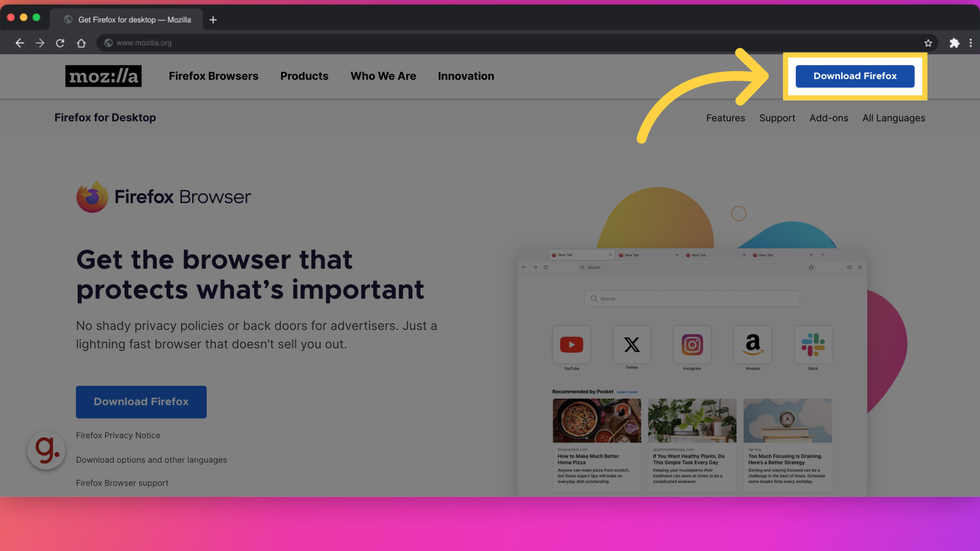Open the Who We Are menu
Viewport: 980px width, 551px height.
pos(383,76)
